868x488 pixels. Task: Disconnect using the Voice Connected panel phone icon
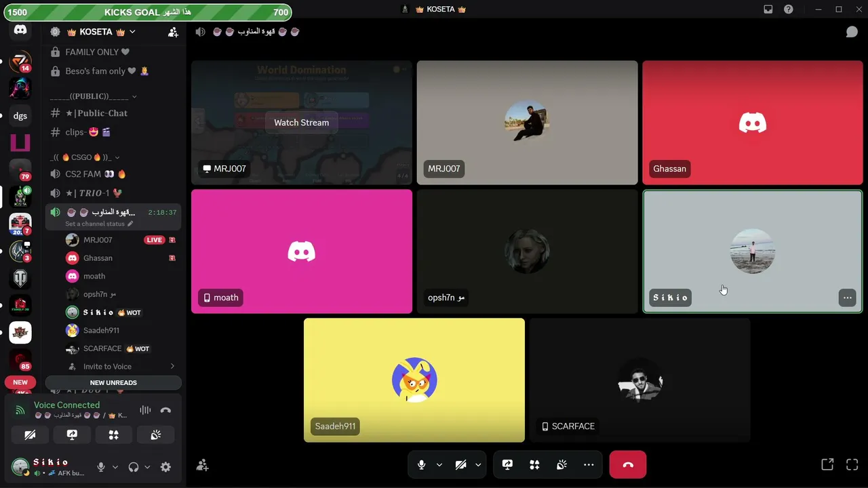tap(165, 410)
